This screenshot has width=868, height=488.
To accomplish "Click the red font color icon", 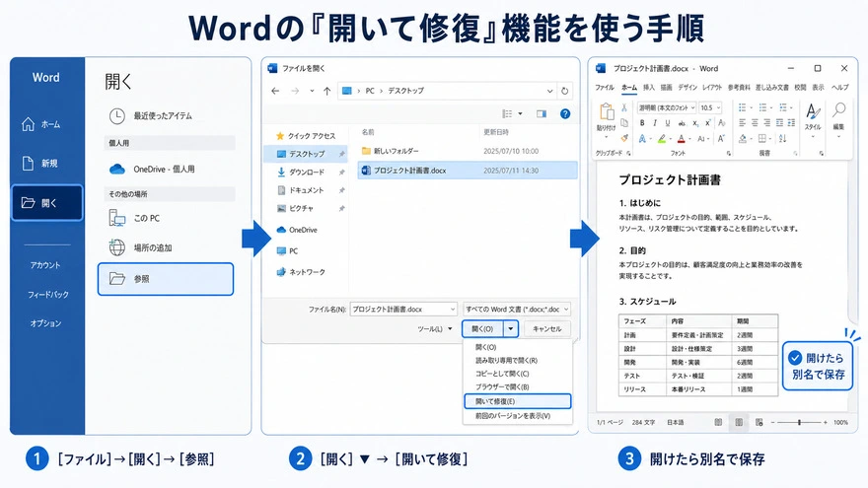I will 681,138.
